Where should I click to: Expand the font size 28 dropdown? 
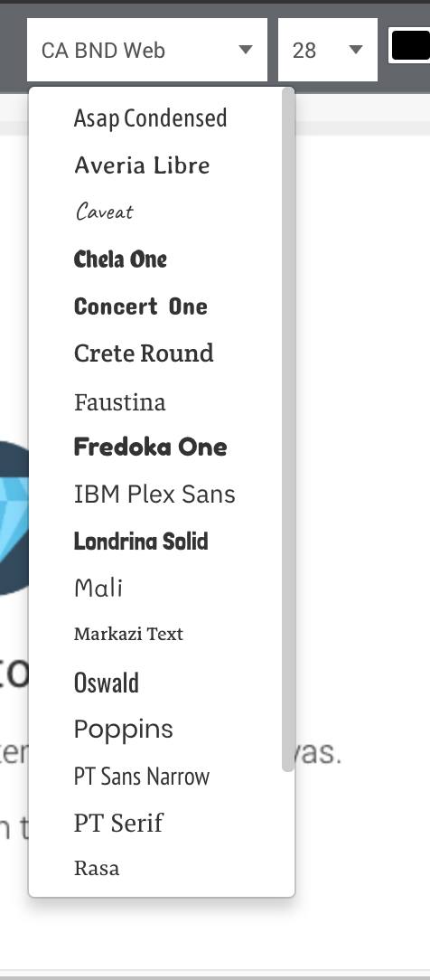pos(328,50)
